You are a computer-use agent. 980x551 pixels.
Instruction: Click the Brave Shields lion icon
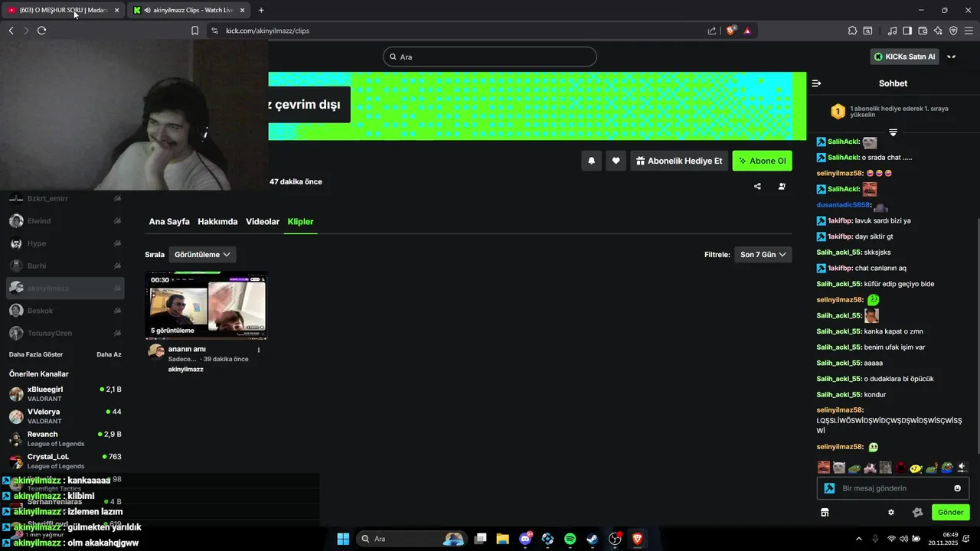coord(731,31)
